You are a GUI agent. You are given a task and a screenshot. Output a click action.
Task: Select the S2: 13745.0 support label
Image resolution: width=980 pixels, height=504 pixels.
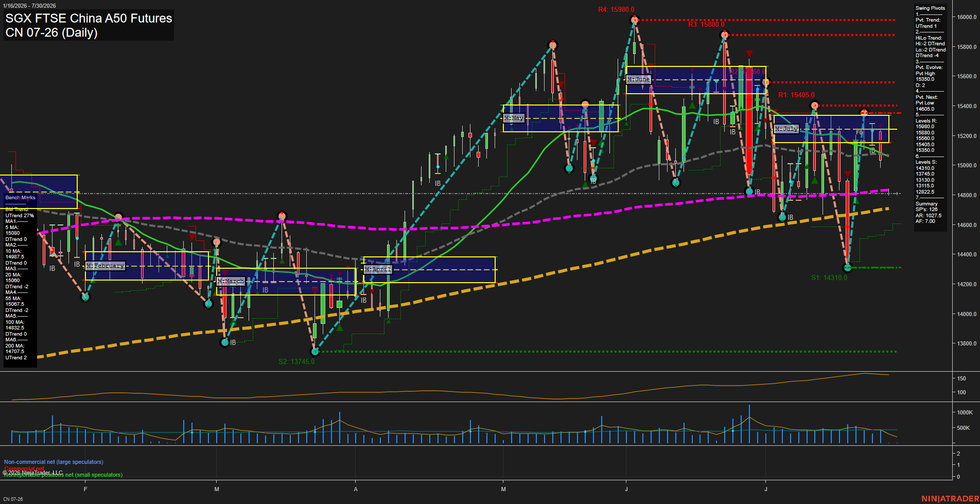[x=296, y=361]
